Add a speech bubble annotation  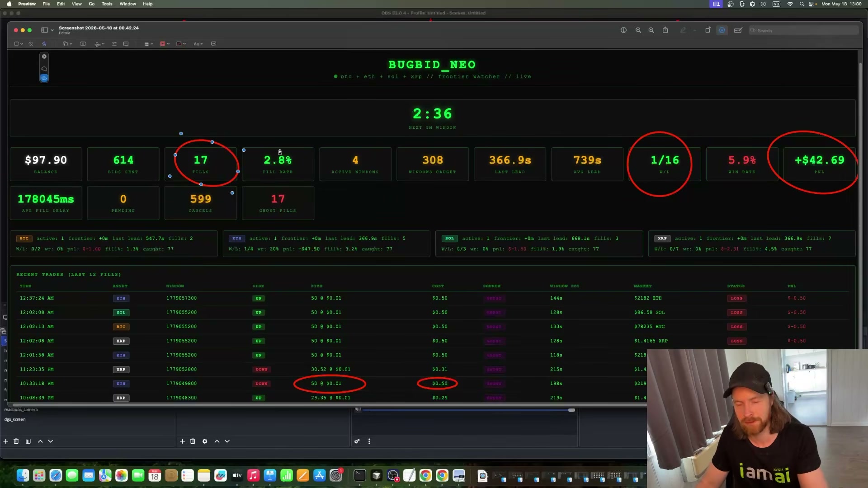tap(213, 44)
